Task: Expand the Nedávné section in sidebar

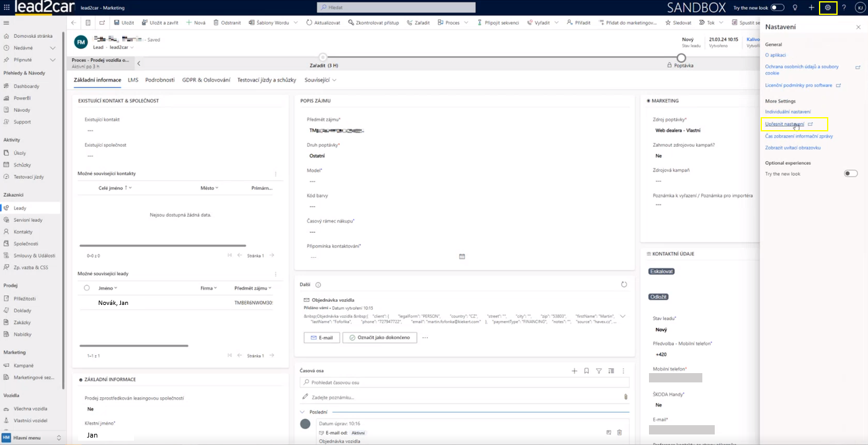Action: pyautogui.click(x=53, y=48)
